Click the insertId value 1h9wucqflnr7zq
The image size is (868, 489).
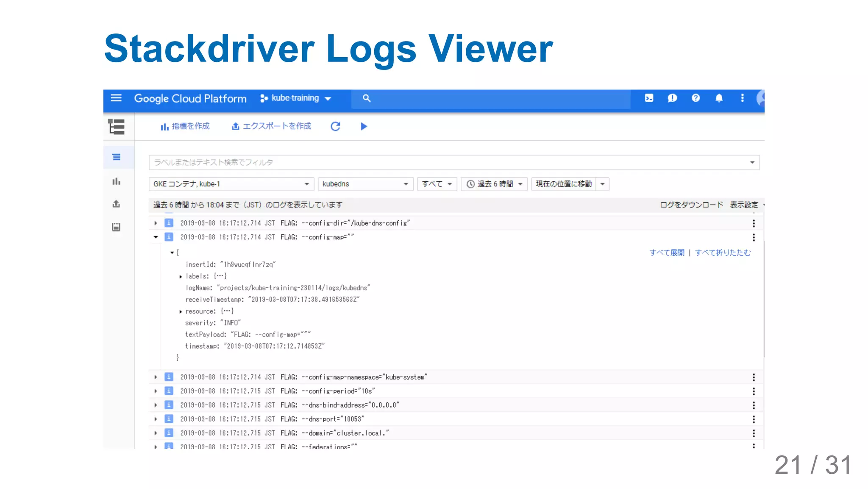tap(248, 264)
